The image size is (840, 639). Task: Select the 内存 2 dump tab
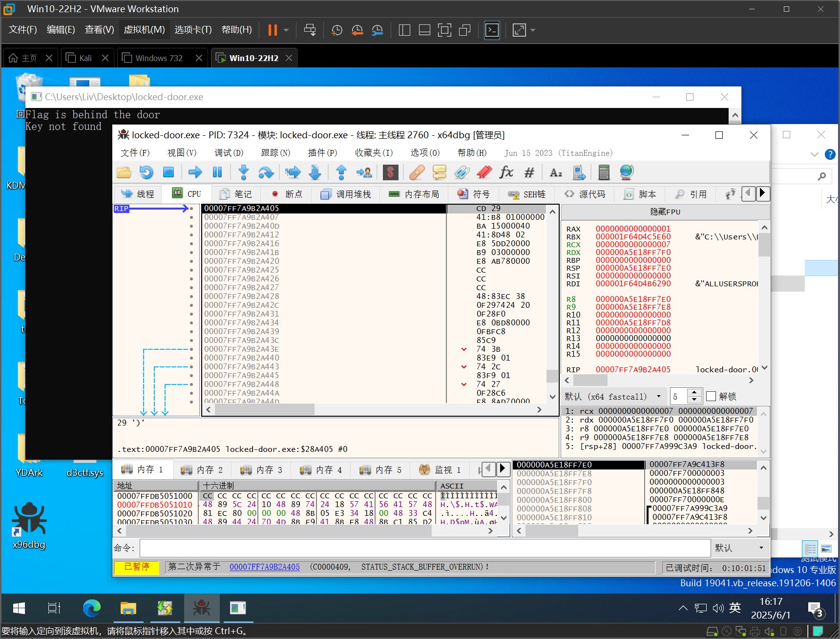(202, 469)
